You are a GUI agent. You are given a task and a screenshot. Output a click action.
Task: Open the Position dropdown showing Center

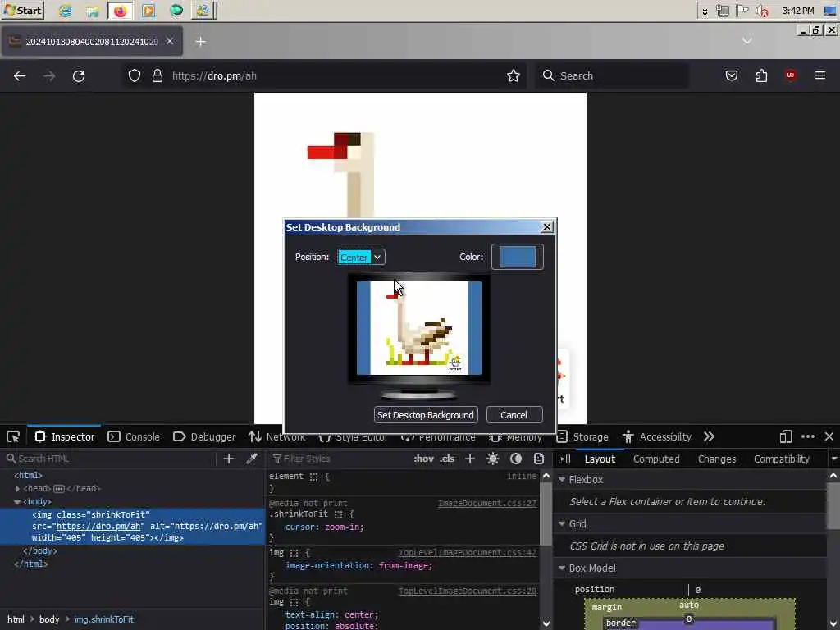361,257
